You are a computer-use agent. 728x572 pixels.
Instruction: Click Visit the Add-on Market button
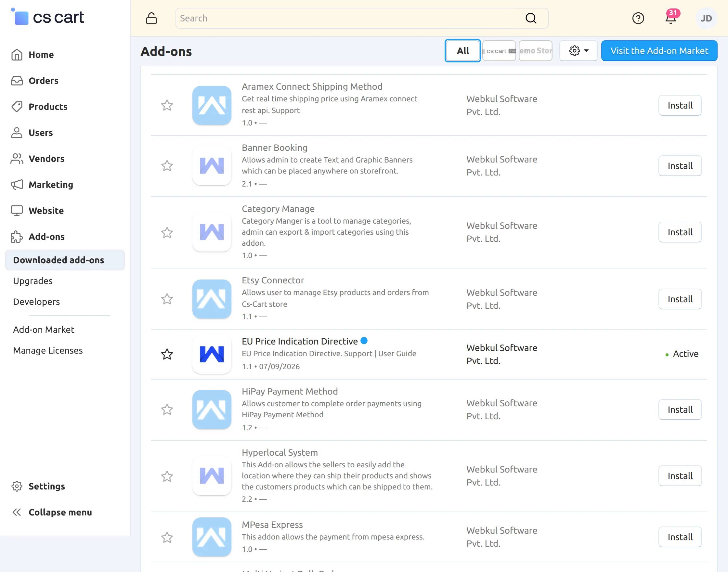(659, 51)
